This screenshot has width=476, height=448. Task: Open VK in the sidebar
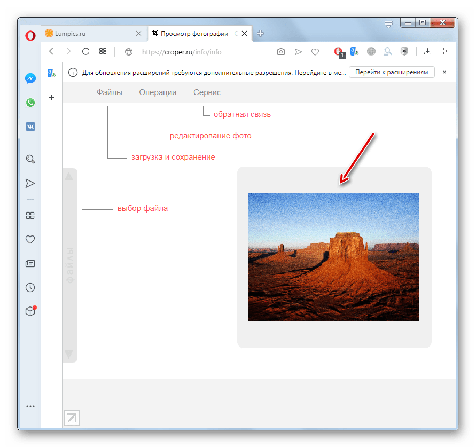pyautogui.click(x=30, y=127)
